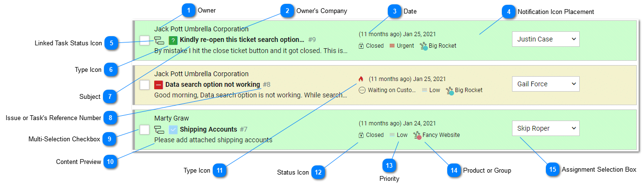Click 'Closed' status label on ticket #7
This screenshot has height=190, width=644.
(x=375, y=135)
